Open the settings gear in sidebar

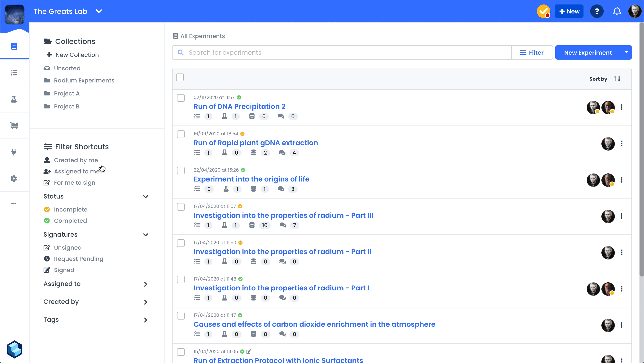(x=14, y=179)
